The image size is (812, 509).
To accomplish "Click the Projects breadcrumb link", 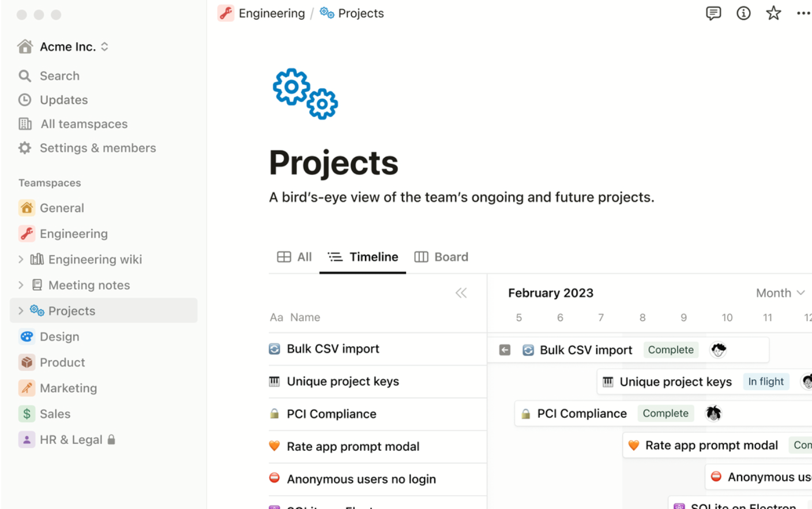I will [360, 13].
